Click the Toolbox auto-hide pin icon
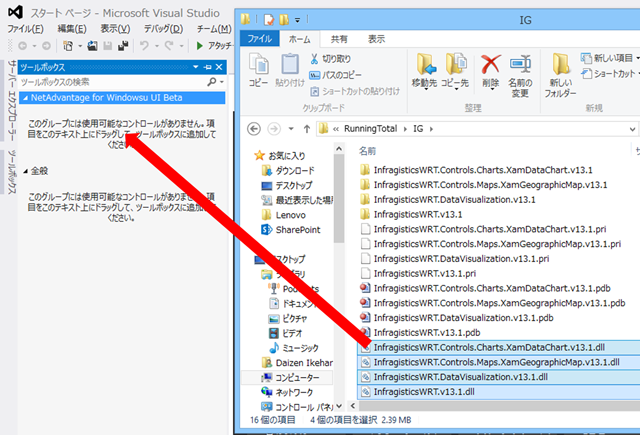The width and height of the screenshot is (640, 435). pyautogui.click(x=207, y=67)
